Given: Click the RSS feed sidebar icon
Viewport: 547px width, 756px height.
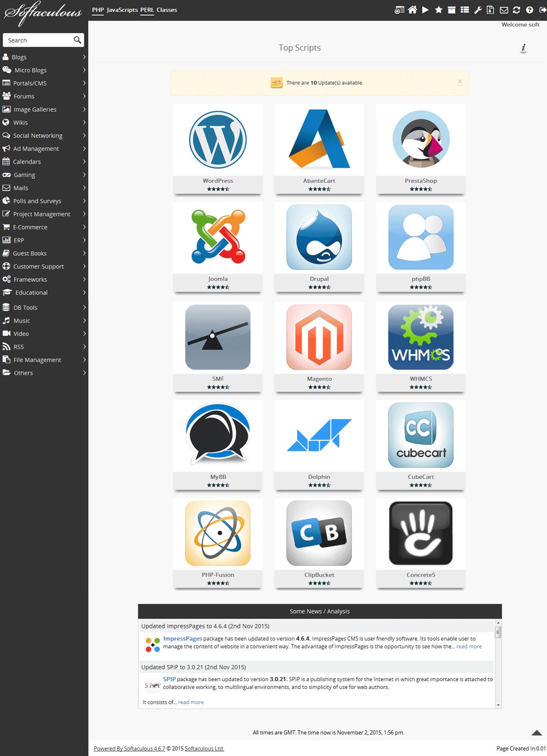Looking at the screenshot, I should coord(6,347).
